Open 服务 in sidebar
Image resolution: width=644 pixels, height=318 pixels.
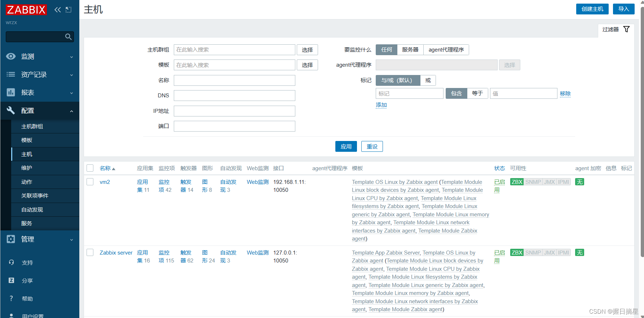tap(45, 224)
